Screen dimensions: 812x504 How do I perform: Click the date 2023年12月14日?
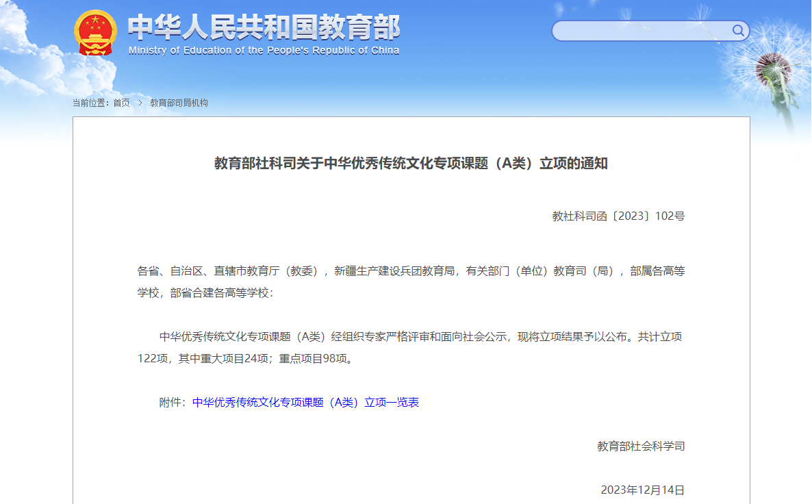coord(642,490)
